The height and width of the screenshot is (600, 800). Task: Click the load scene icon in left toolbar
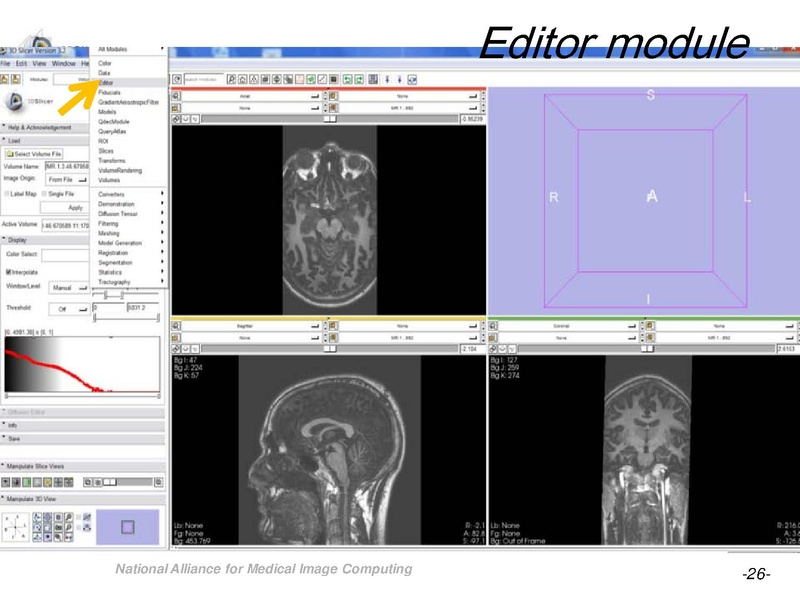coord(5,79)
